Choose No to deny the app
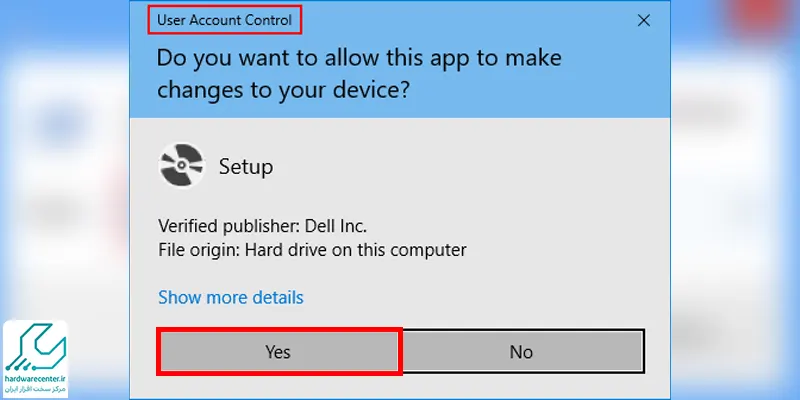The image size is (800, 400). pos(521,352)
